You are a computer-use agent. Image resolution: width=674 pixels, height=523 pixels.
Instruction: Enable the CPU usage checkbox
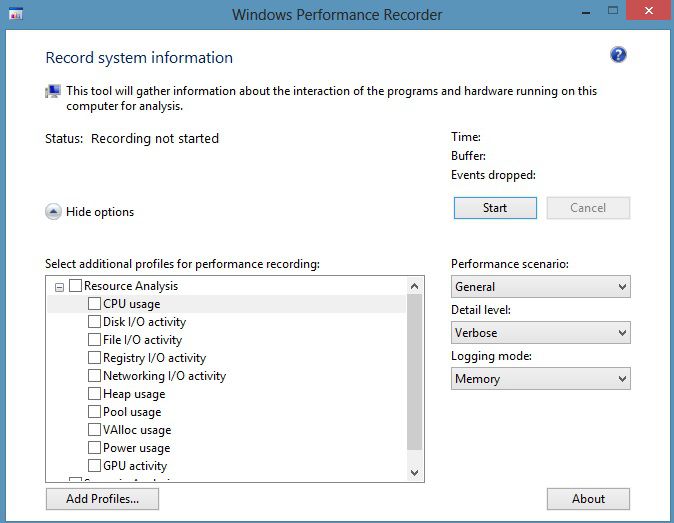(x=94, y=304)
